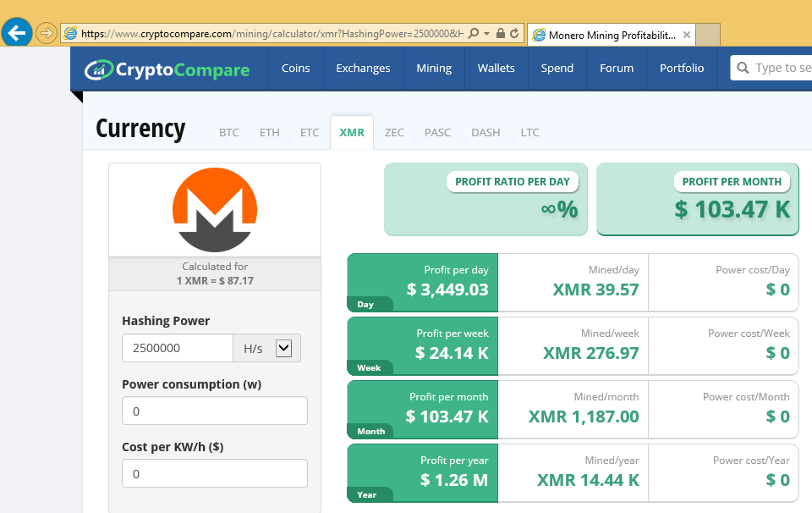Expand the address bar autocomplete dropdown arrow
This screenshot has height=513, width=812.
pyautogui.click(x=487, y=34)
